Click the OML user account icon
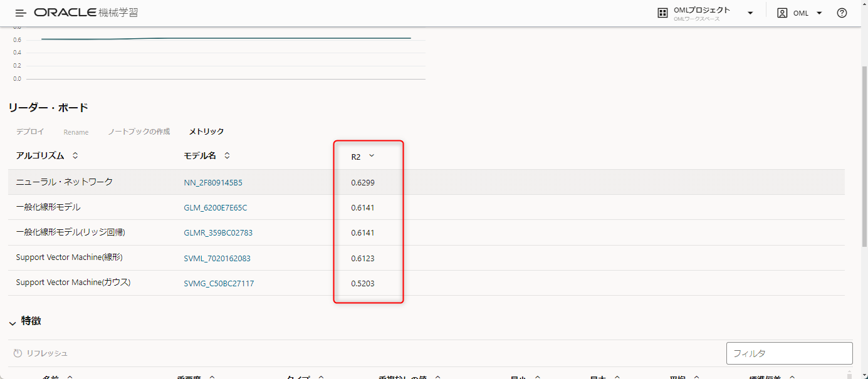The width and height of the screenshot is (868, 379). 782,13
